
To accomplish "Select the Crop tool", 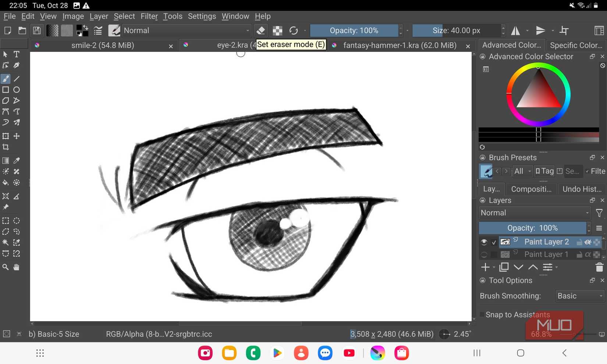I will [x=6, y=147].
